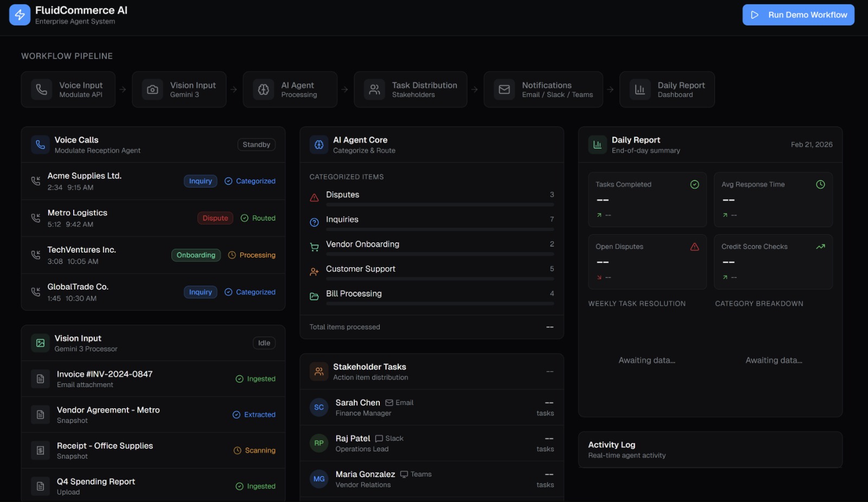868x502 pixels.
Task: Click the Categorized status for Acme Supplies
Action: (250, 181)
